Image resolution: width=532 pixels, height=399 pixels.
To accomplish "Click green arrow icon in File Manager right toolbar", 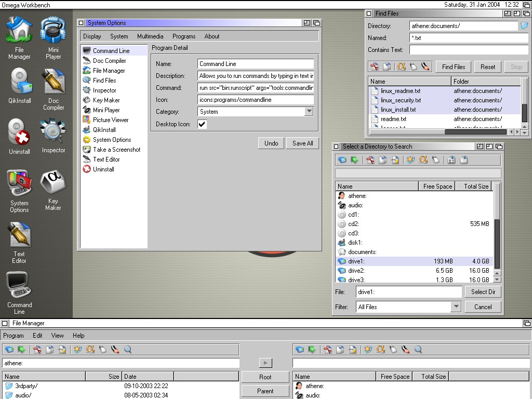I will 312,350.
